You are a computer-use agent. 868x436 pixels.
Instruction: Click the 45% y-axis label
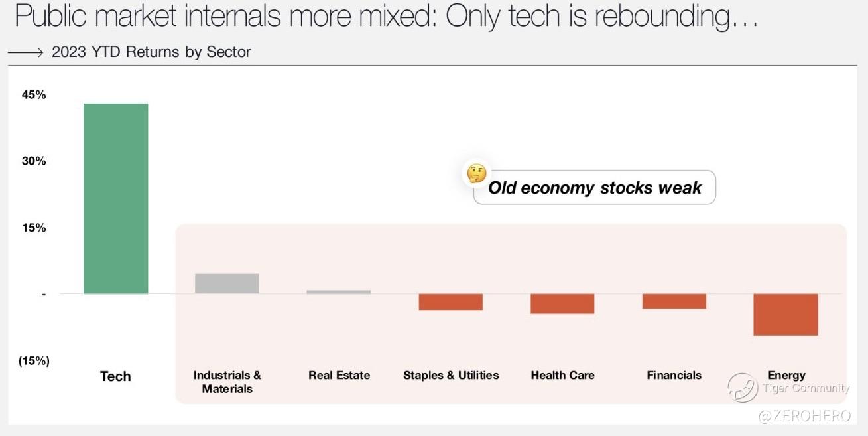[34, 94]
